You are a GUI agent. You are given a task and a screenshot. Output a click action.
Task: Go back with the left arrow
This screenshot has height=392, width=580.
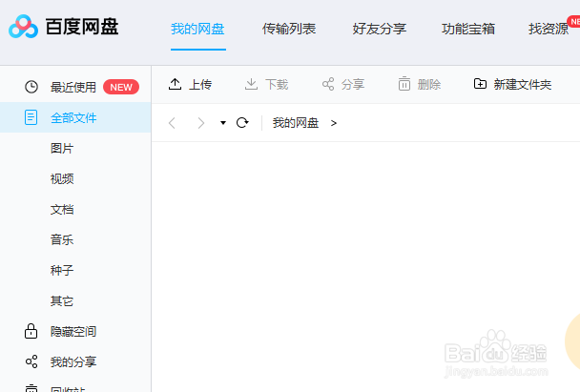tap(172, 123)
